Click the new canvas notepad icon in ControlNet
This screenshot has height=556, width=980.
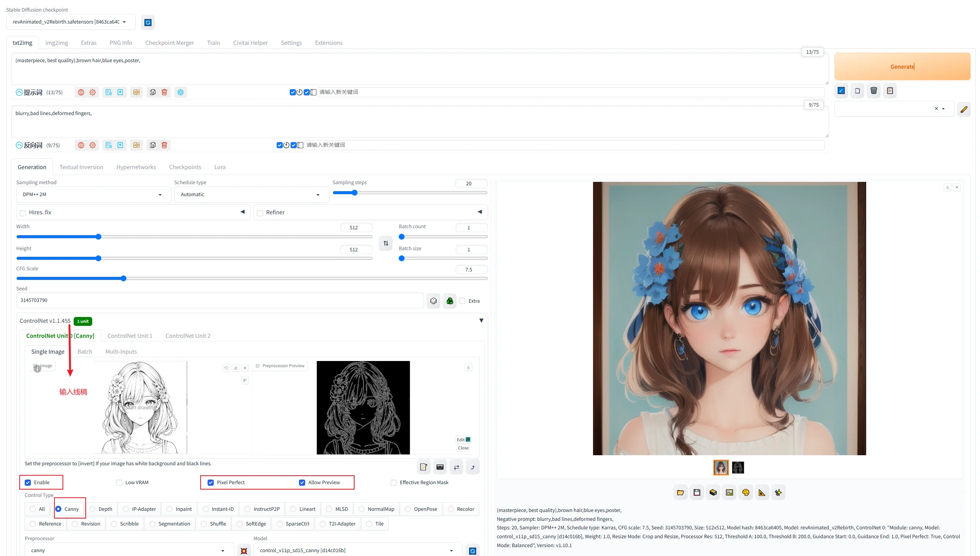pyautogui.click(x=424, y=467)
